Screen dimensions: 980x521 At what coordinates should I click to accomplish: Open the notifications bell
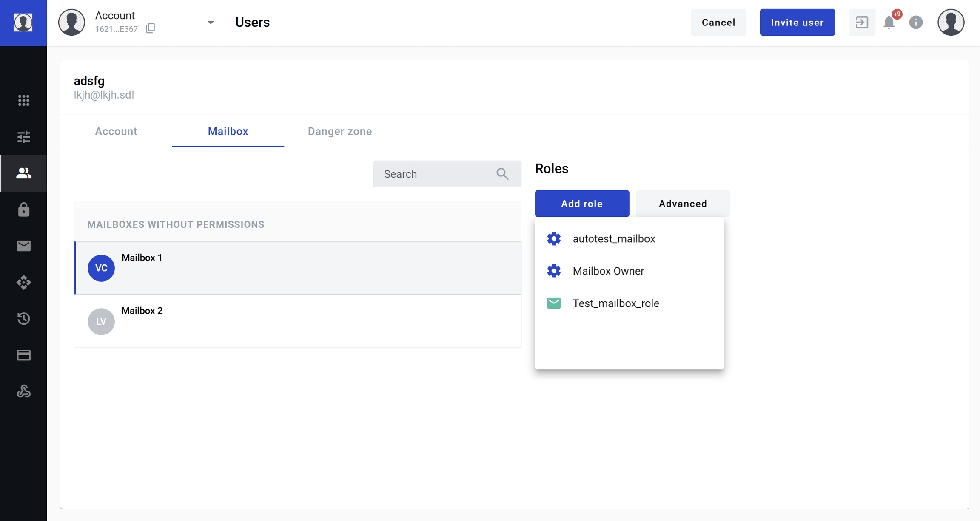[x=889, y=22]
